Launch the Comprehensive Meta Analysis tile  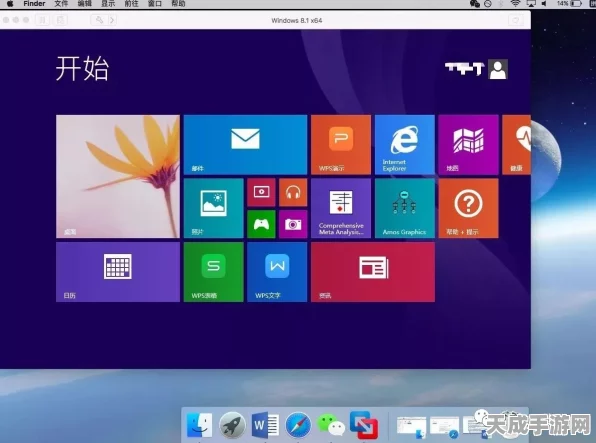pos(341,208)
